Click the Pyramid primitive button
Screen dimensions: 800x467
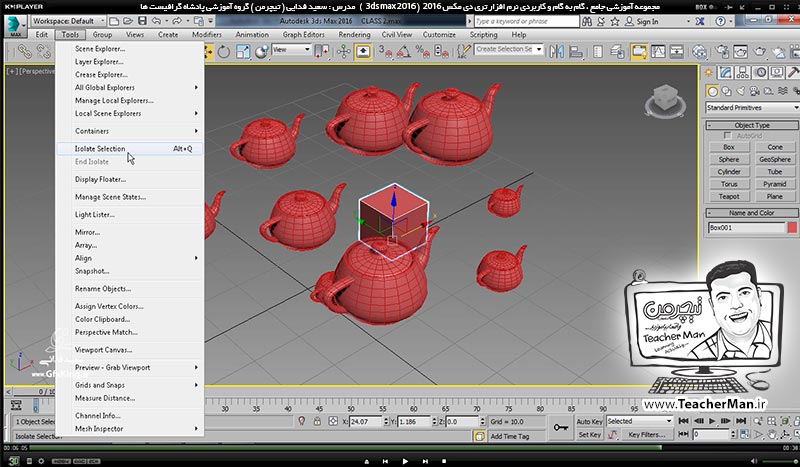(x=774, y=184)
